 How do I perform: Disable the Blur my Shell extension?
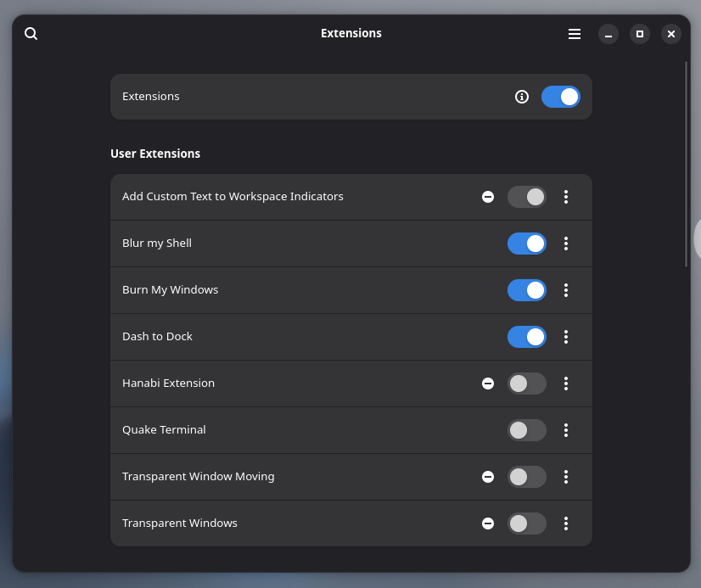(527, 244)
